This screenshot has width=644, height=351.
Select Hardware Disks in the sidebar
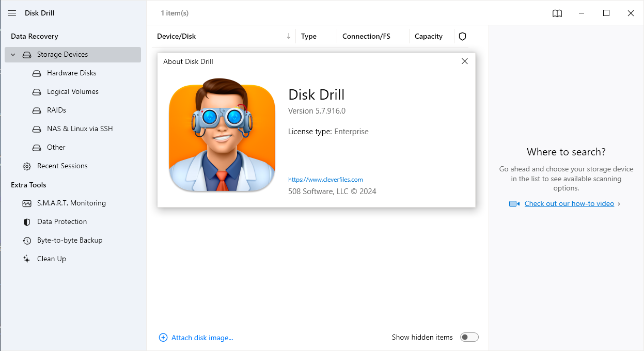click(x=73, y=73)
